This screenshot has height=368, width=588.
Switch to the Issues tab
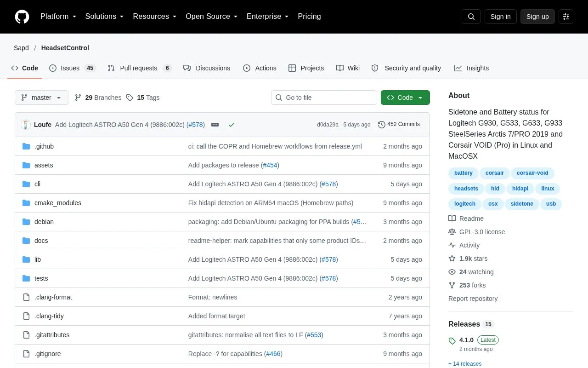pyautogui.click(x=72, y=68)
